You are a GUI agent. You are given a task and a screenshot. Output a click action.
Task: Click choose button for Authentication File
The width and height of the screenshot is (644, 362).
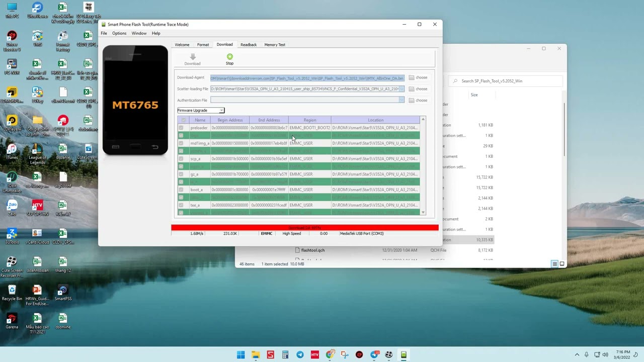[418, 101]
